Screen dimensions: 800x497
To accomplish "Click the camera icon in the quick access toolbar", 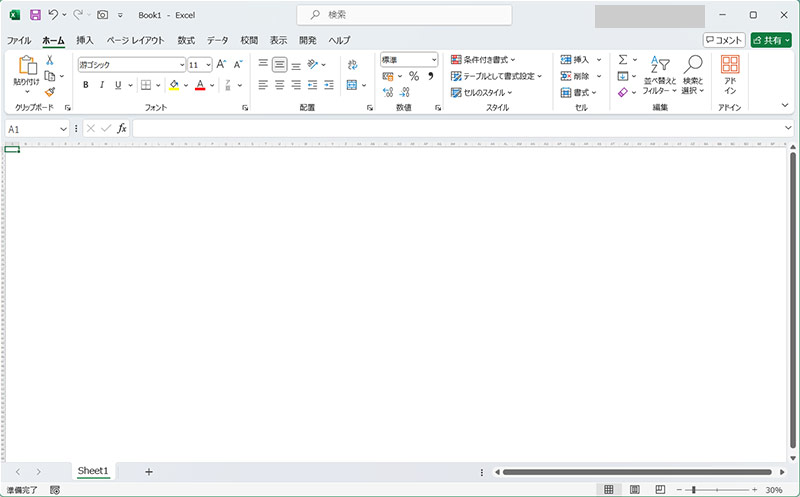I will tap(103, 15).
